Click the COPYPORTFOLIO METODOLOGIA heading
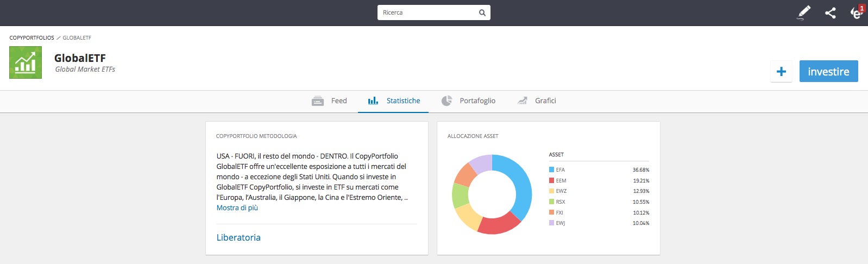This screenshot has height=264, width=868. [x=256, y=136]
